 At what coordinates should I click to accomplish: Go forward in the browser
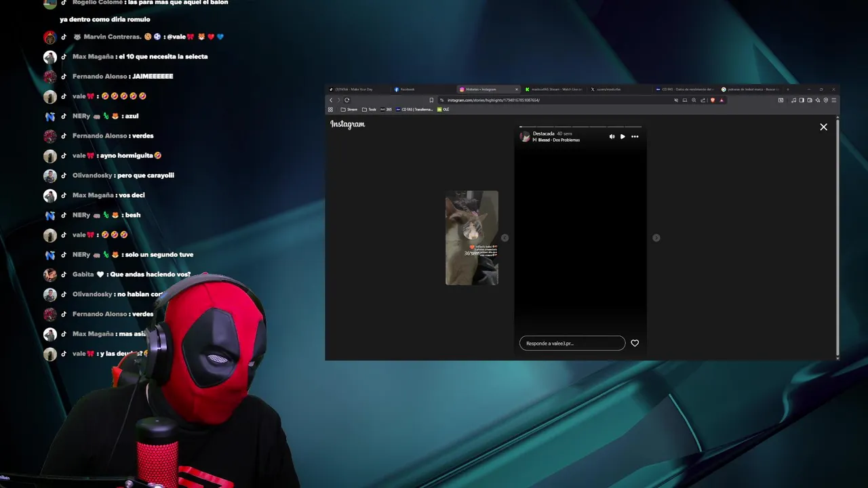tap(338, 100)
